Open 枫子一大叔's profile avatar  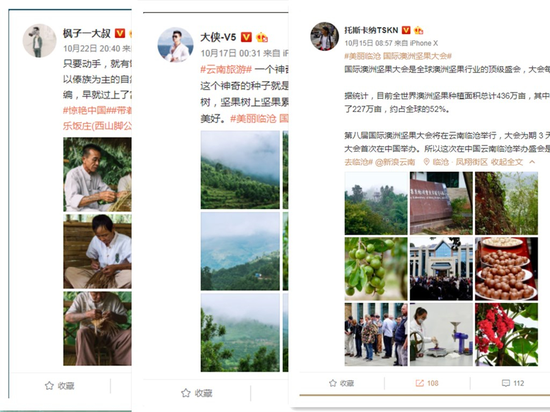(x=39, y=41)
